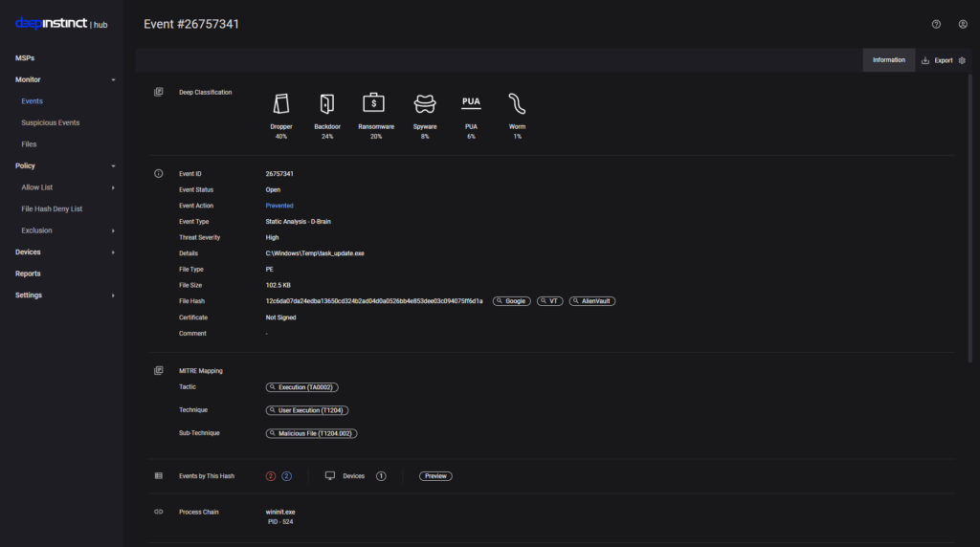The image size is (980, 547).
Task: Expand the Monitor menu arrow
Action: pos(113,80)
